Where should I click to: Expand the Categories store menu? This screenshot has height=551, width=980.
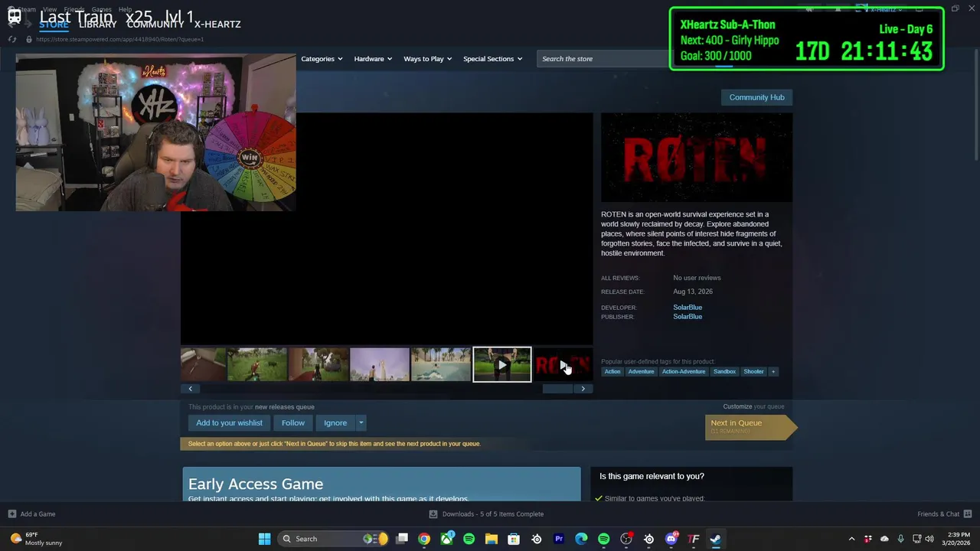pos(322,59)
